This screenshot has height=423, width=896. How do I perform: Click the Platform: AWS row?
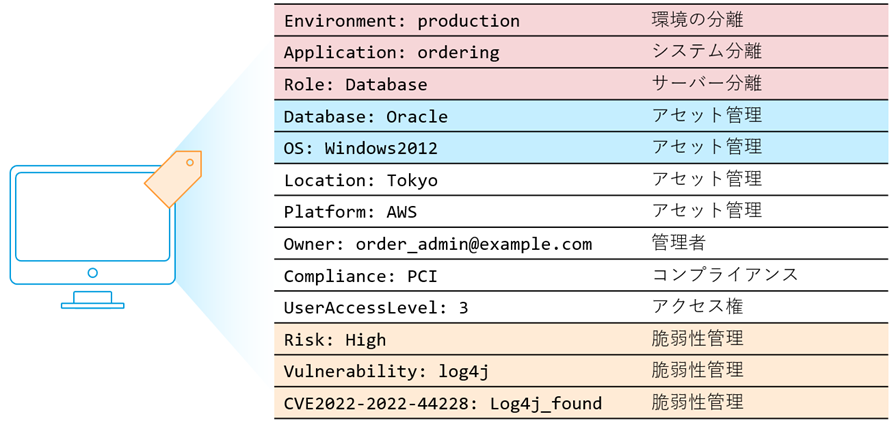click(x=350, y=213)
